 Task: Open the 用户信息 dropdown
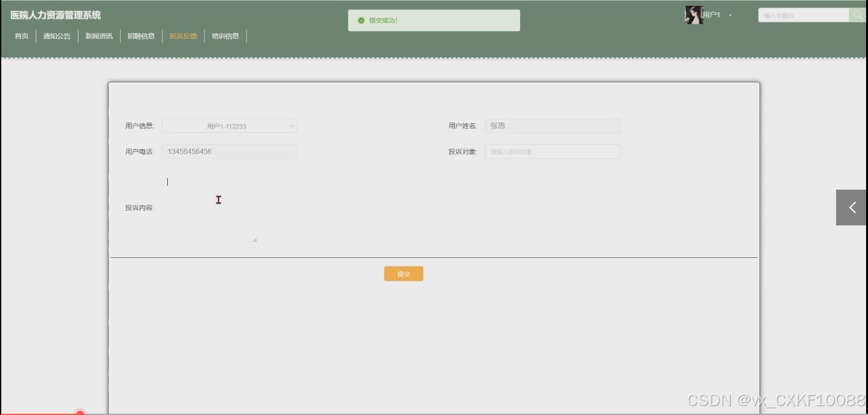[229, 126]
